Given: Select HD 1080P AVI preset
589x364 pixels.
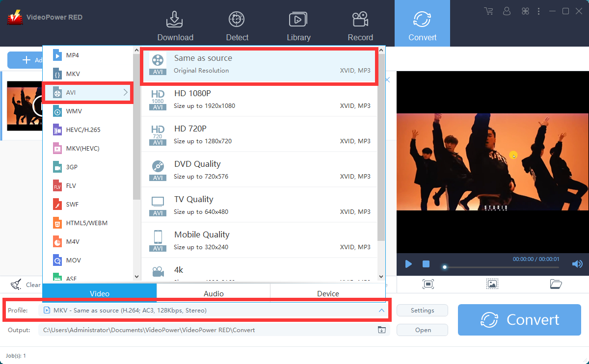Looking at the screenshot, I should pyautogui.click(x=259, y=99).
